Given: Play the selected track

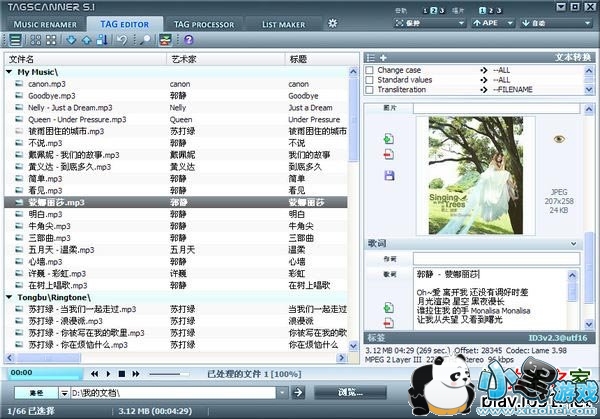Looking at the screenshot, I should 108,373.
